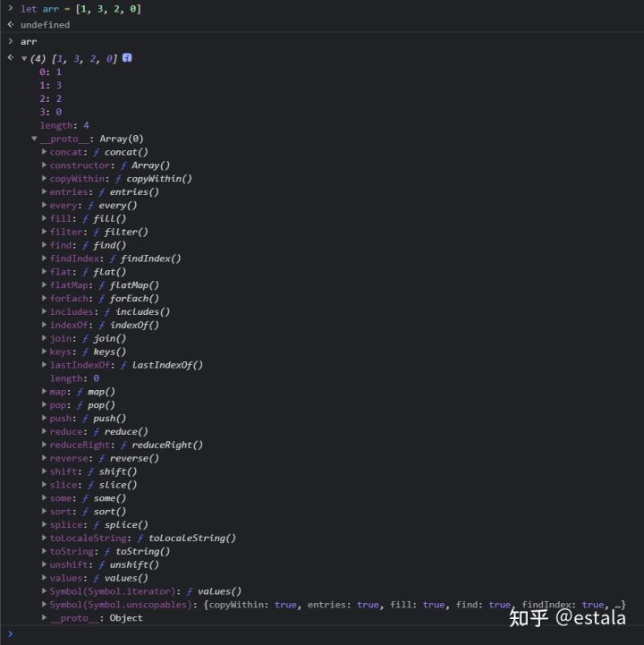Screen dimensions: 644x645
Task: Expand the lastIndexOf property
Action: click(x=44, y=364)
